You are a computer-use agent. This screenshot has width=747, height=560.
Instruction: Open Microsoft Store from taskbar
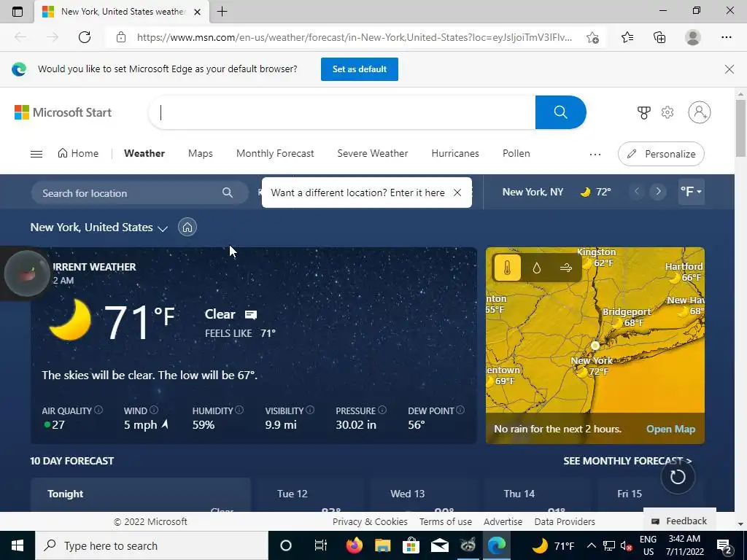pyautogui.click(x=411, y=545)
